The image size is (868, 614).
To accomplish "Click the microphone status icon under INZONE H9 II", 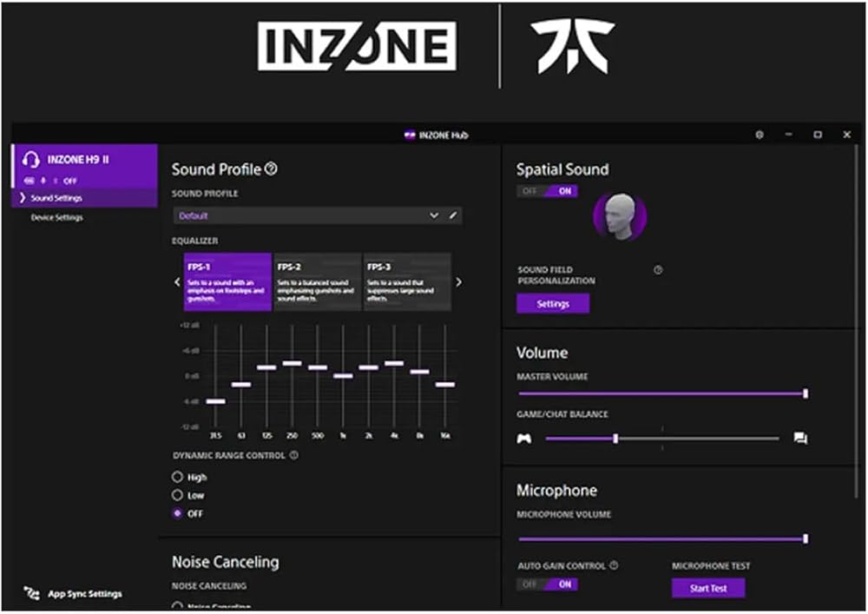I will (x=43, y=181).
